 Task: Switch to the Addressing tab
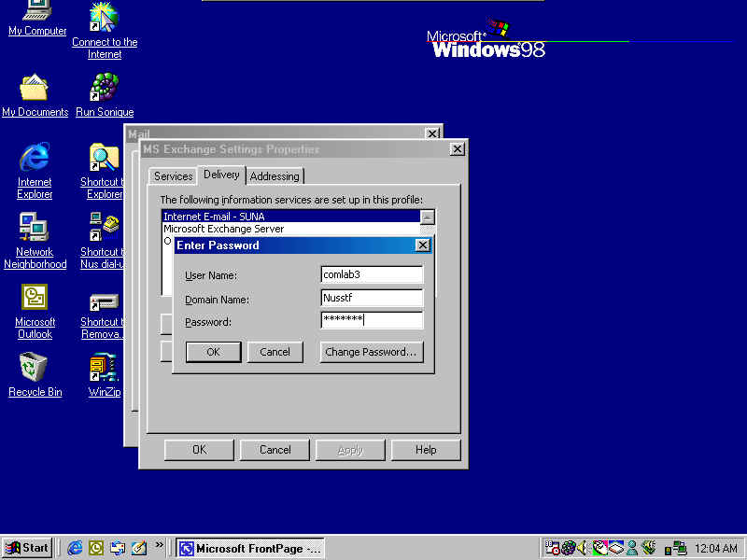[x=275, y=176]
